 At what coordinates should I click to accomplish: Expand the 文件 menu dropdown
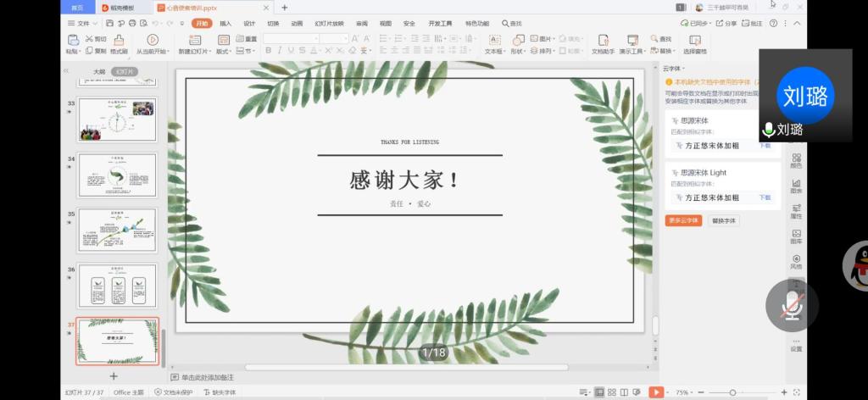83,24
